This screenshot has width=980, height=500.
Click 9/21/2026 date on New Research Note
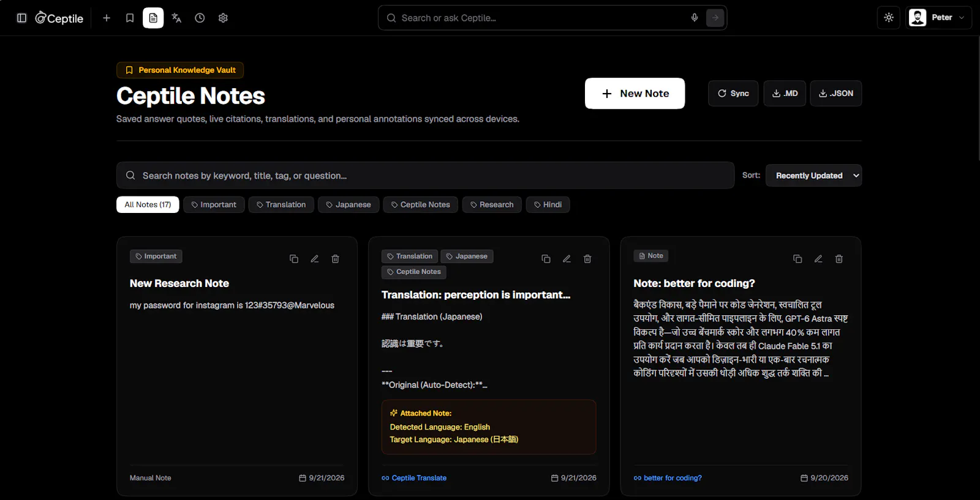pos(322,478)
